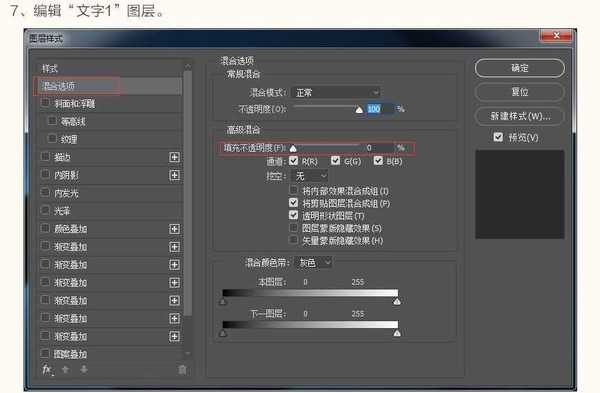Open the 挖空 dropdown showing 无
The height and width of the screenshot is (393, 600).
click(310, 176)
